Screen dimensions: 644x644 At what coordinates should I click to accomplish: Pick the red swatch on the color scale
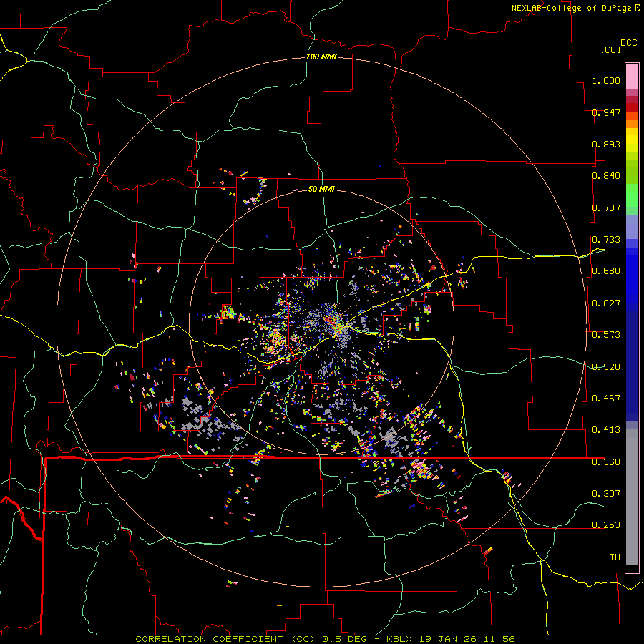(x=632, y=107)
